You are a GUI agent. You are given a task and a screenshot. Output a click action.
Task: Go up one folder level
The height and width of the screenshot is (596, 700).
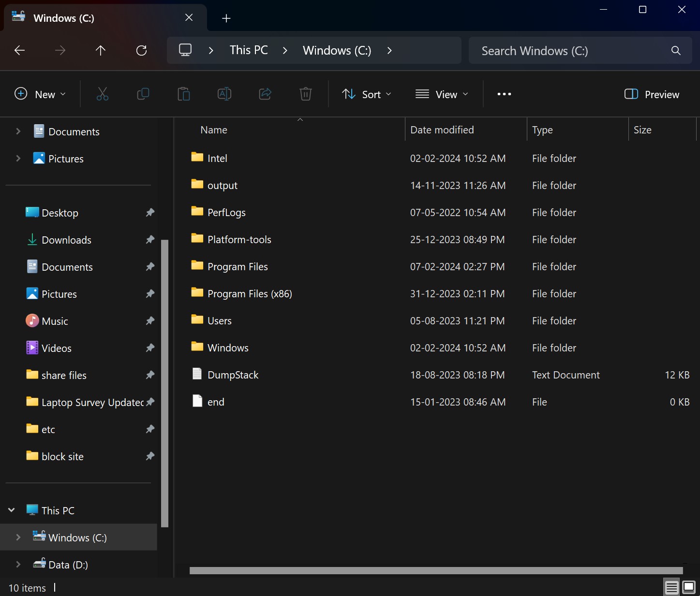(x=101, y=50)
